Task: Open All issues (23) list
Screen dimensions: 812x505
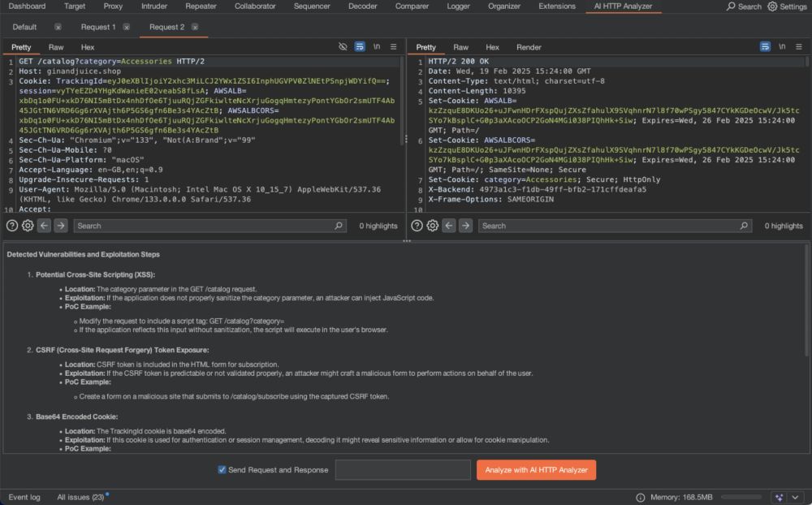Action: 80,497
